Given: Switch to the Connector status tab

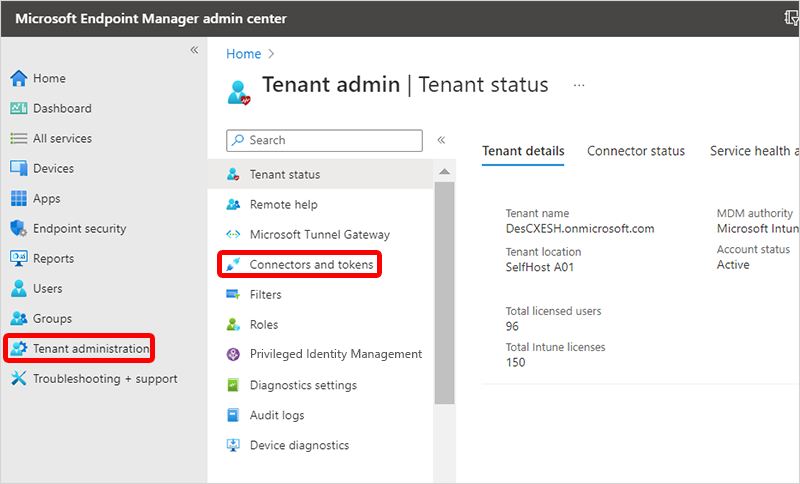Looking at the screenshot, I should 636,151.
